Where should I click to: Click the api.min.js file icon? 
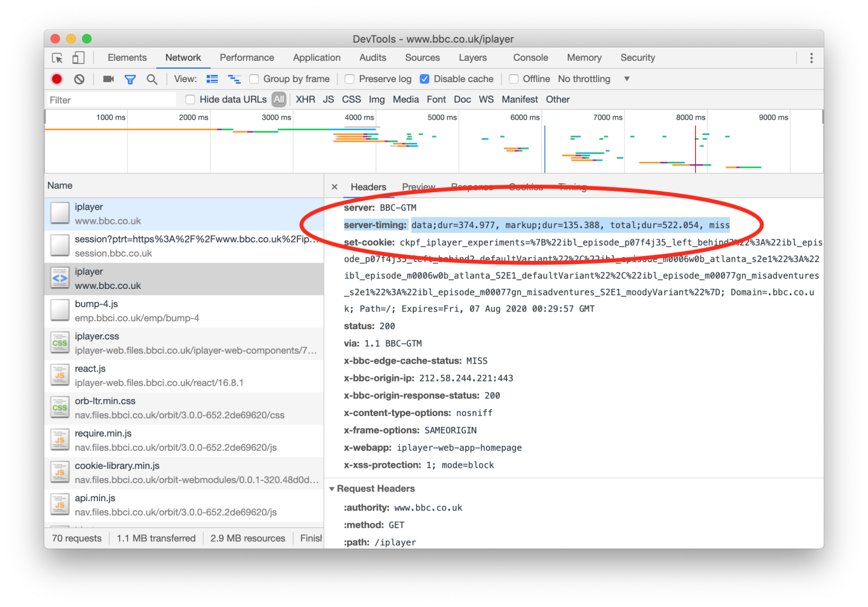point(60,504)
